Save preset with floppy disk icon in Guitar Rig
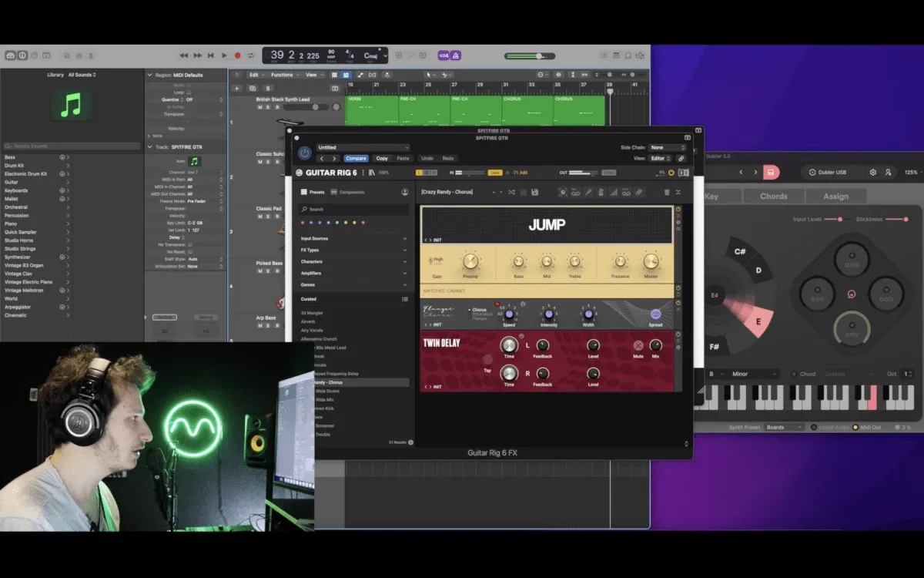Screen dimensions: 924x578 point(535,192)
